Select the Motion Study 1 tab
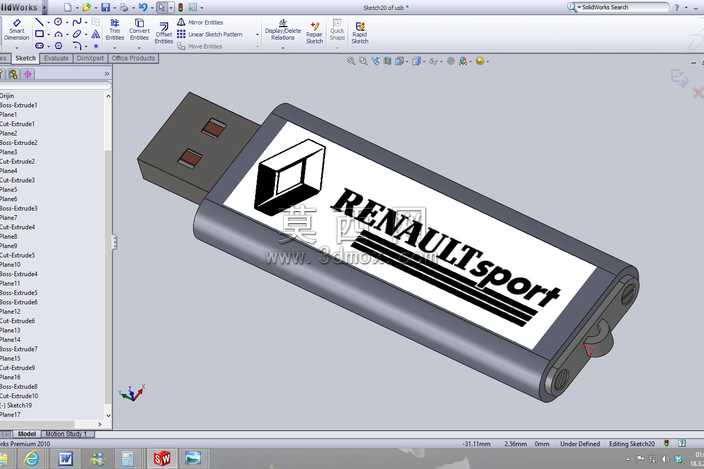This screenshot has height=469, width=704. point(67,434)
